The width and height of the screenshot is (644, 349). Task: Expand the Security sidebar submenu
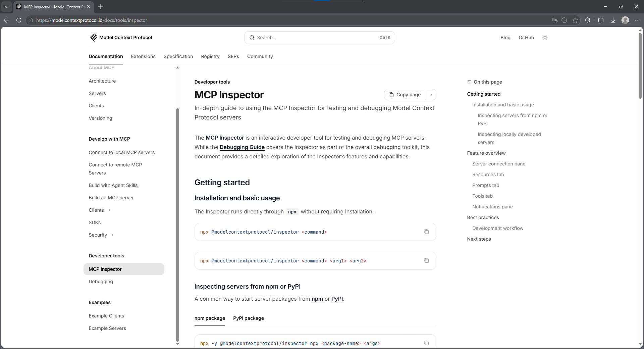click(x=112, y=235)
